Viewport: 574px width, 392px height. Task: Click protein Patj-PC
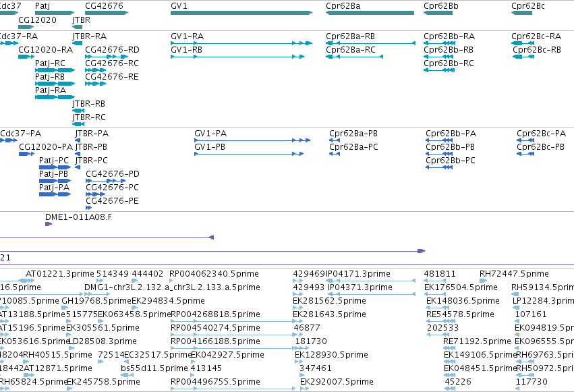(55, 167)
